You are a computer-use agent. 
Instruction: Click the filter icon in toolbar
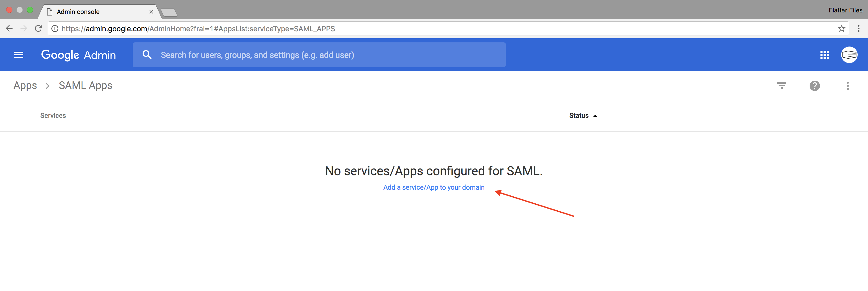tap(782, 85)
